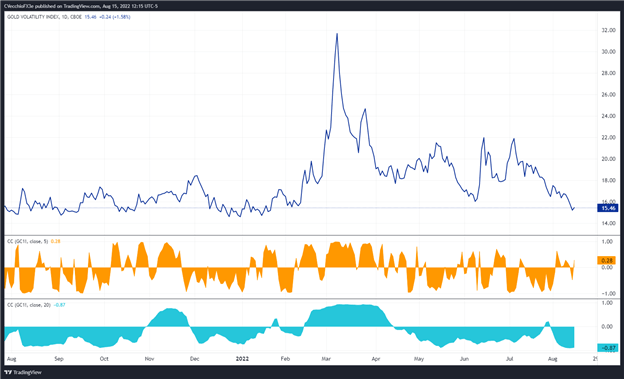Click the March peak of the blue volatility line
Screen dimensions: 624x379
click(x=337, y=34)
